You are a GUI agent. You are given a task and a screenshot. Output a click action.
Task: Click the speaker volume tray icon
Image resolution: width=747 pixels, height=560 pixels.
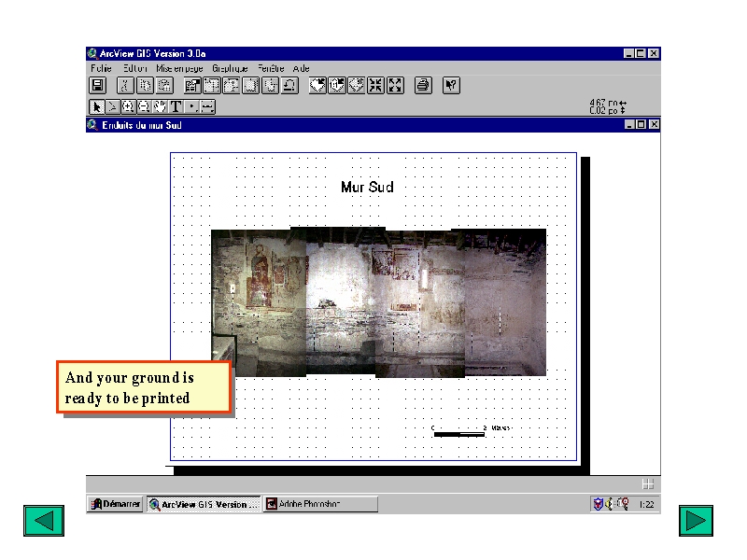609,504
